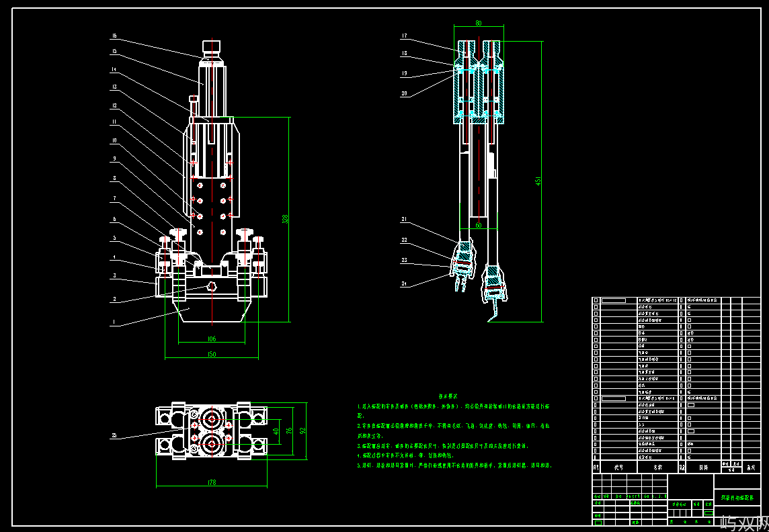The width and height of the screenshot is (769, 532).
Task: Click the 178 dimension below the plan view
Action: tap(211, 482)
